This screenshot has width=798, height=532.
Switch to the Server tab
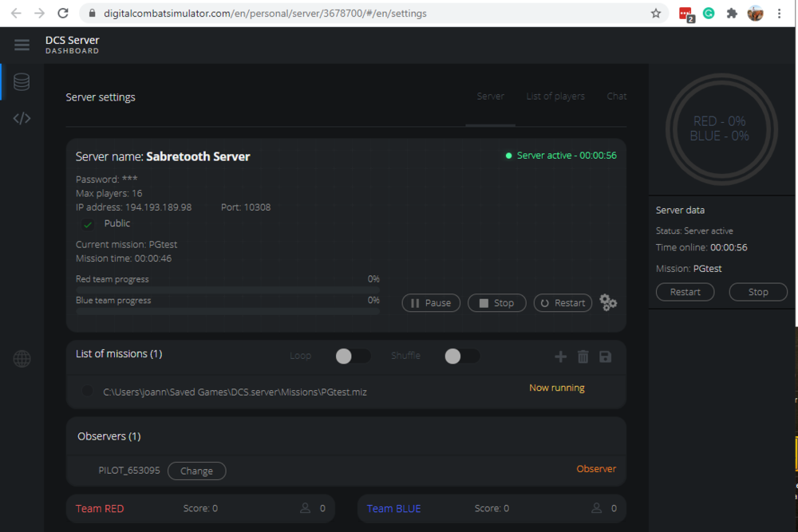point(490,97)
